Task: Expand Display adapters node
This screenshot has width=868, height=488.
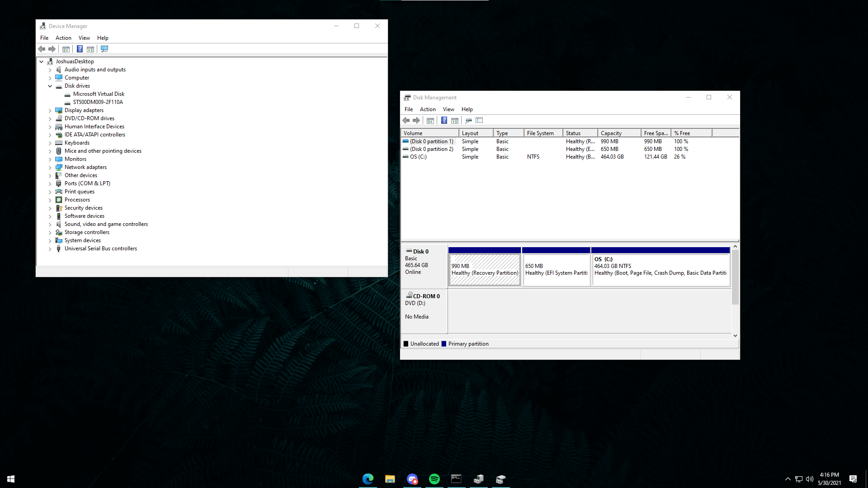Action: pyautogui.click(x=50, y=111)
